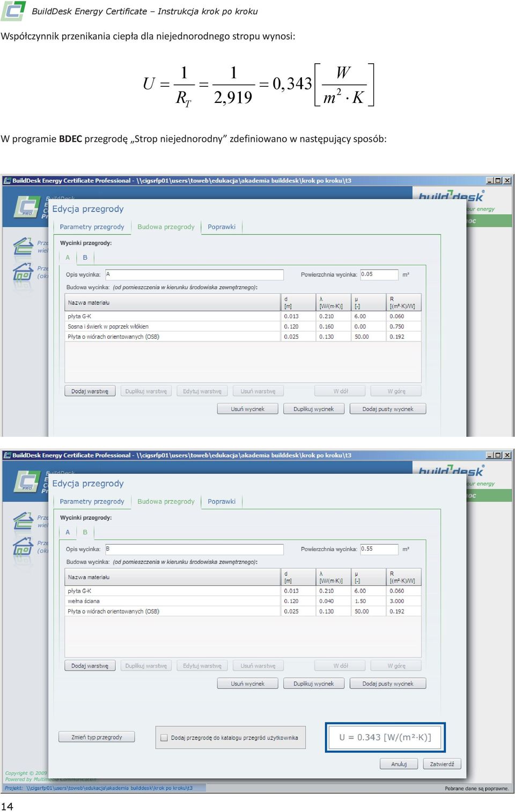Close the upper BuildDesk window
Image resolution: width=515 pixels, height=812 pixels.
[507, 181]
